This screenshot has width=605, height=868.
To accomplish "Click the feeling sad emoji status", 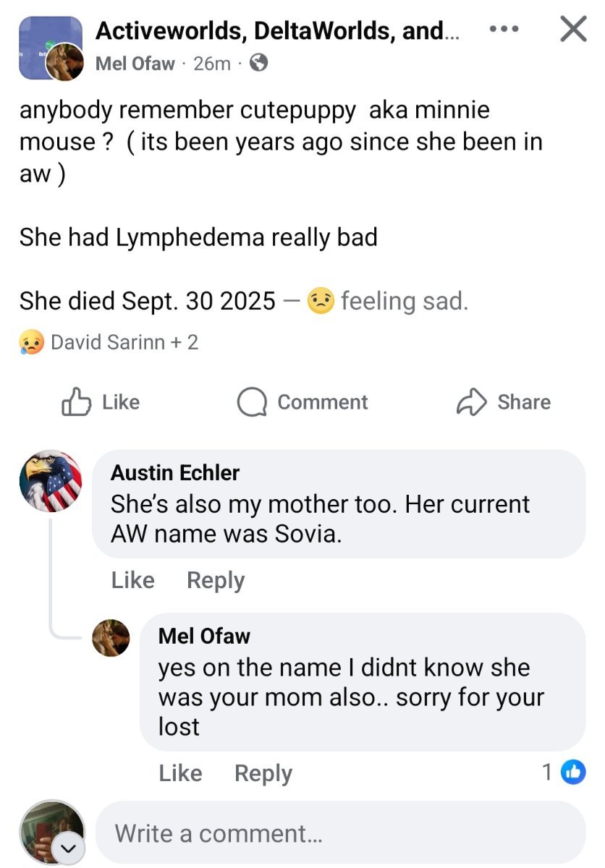I will point(318,300).
